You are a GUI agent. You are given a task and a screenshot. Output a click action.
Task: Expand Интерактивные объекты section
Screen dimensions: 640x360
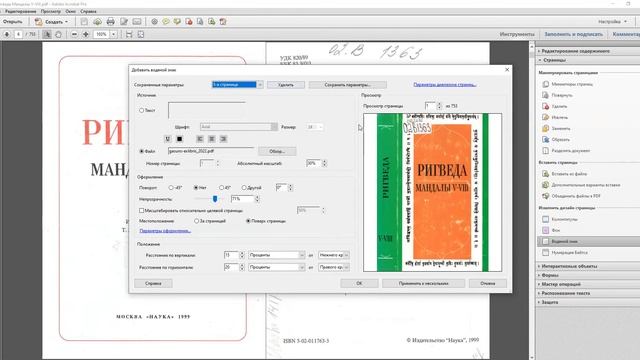coord(568,266)
